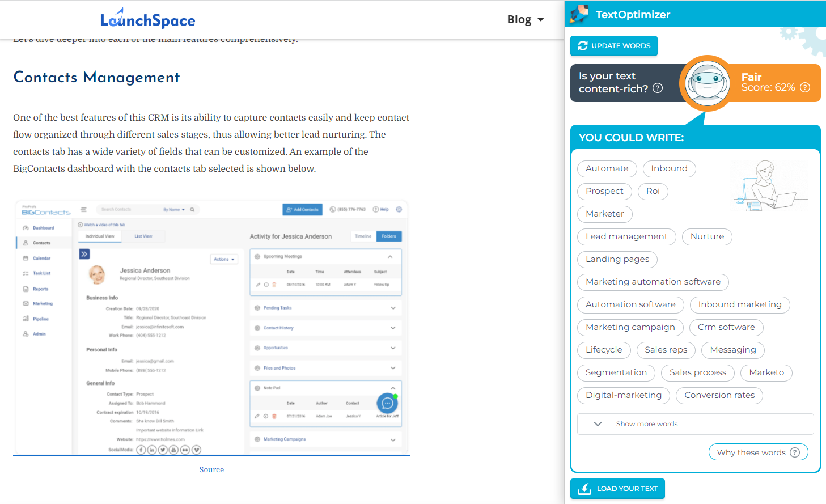Viewport: 826px width, 504px height.
Task: Select the 'Marketer' suggestion
Action: pyautogui.click(x=605, y=214)
